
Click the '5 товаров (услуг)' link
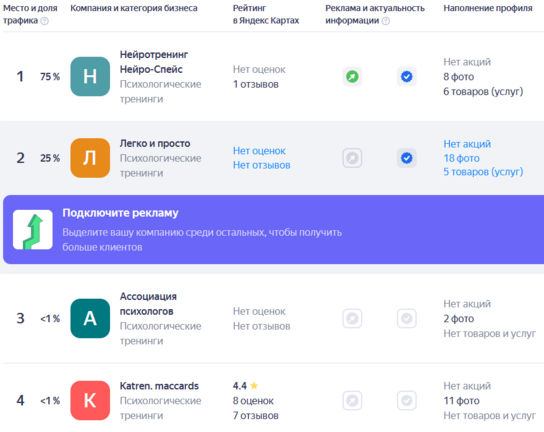(483, 172)
